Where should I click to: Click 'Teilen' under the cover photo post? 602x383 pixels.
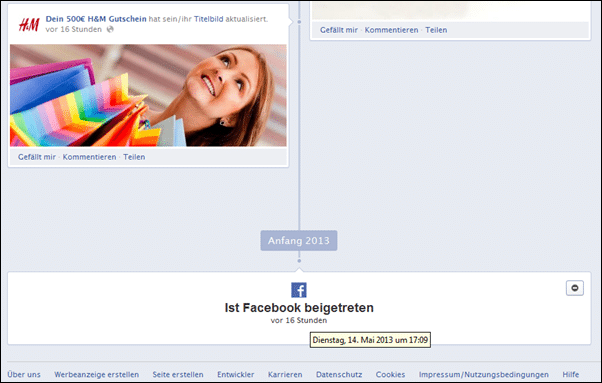click(134, 157)
